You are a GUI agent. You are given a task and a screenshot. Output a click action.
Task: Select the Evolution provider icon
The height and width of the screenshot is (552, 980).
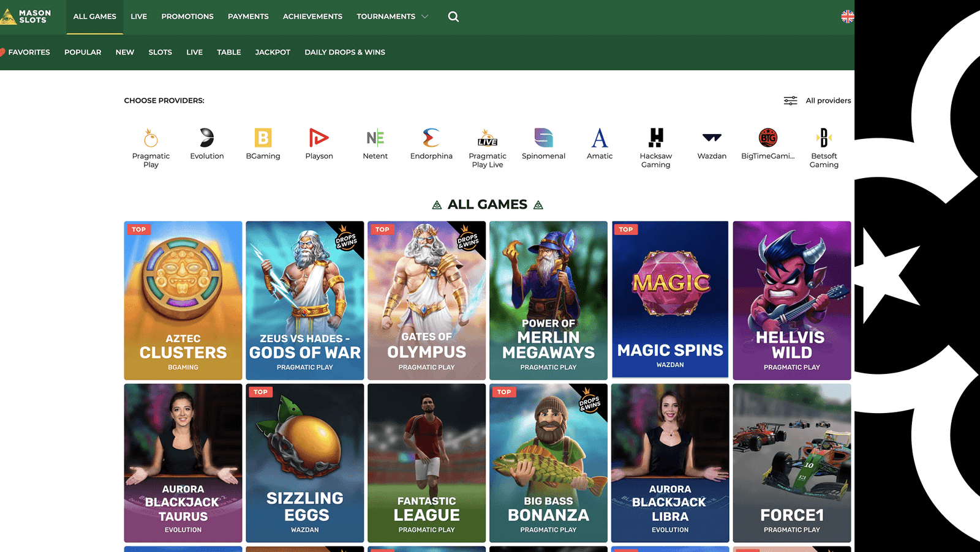pyautogui.click(x=207, y=138)
